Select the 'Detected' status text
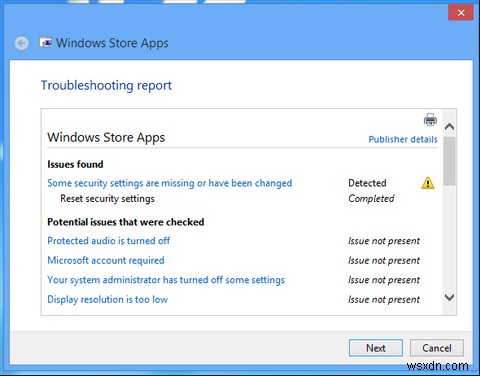This screenshot has height=376, width=480. (x=367, y=183)
